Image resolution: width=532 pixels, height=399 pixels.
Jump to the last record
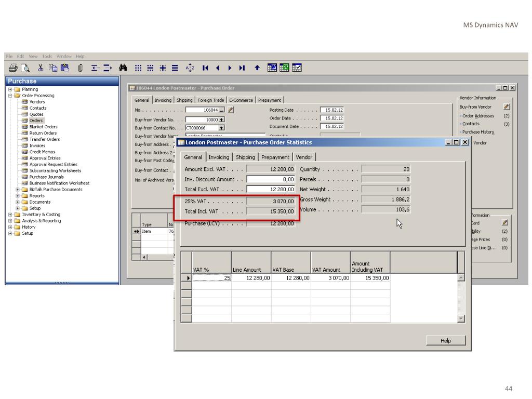[242, 68]
